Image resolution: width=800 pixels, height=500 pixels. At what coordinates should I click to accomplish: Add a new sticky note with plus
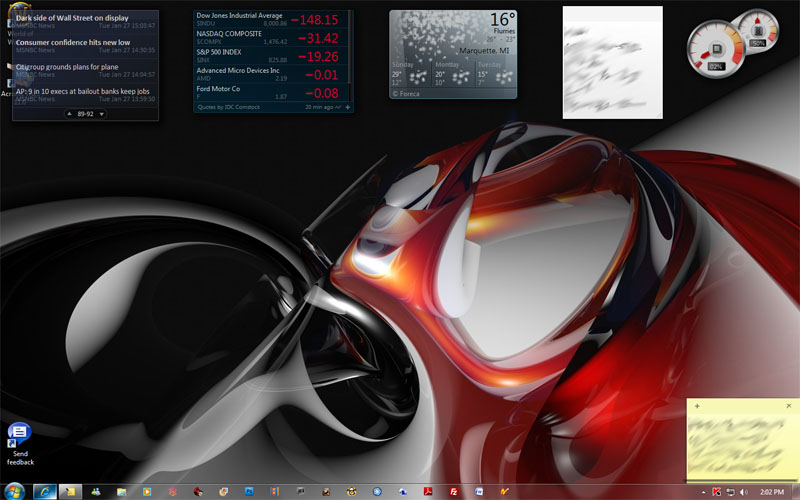(x=697, y=406)
